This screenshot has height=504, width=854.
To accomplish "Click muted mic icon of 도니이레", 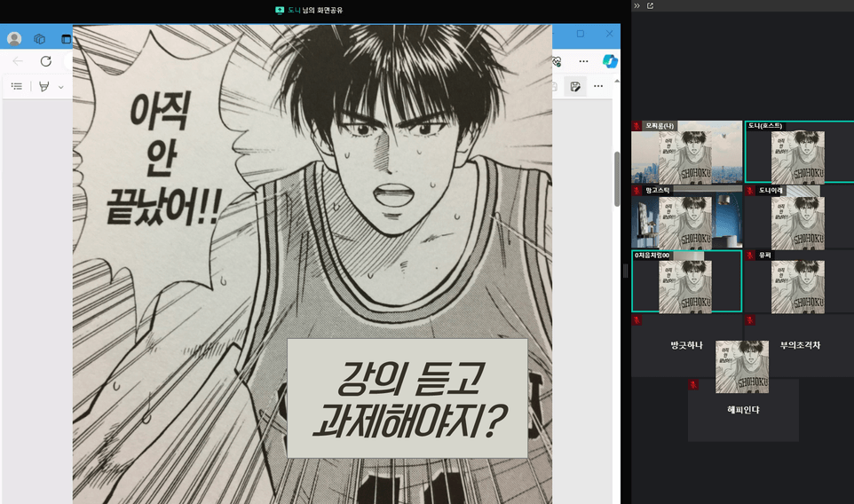I will (x=750, y=191).
